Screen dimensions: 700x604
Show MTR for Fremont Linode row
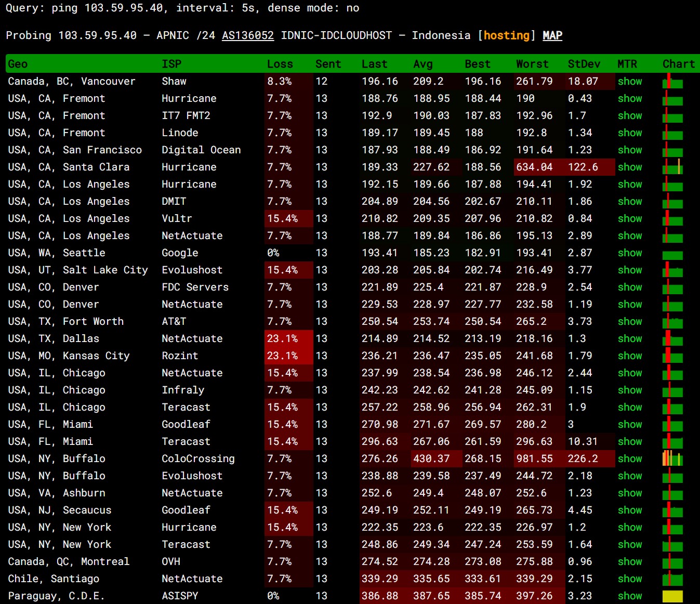click(x=630, y=133)
